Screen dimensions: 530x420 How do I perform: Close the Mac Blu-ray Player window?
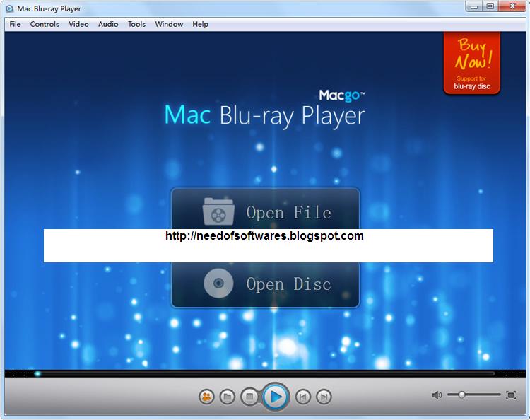pyautogui.click(x=512, y=6)
